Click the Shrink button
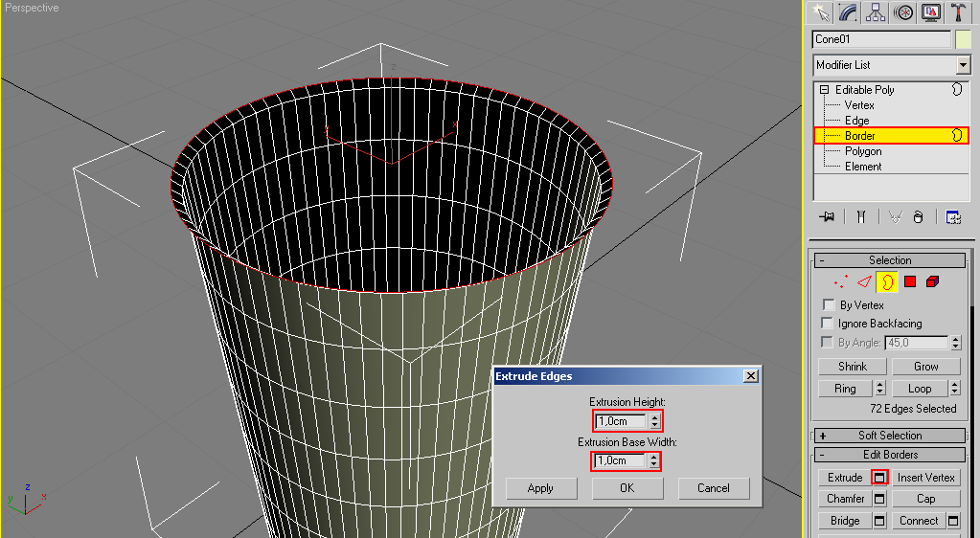980x538 pixels. point(853,366)
